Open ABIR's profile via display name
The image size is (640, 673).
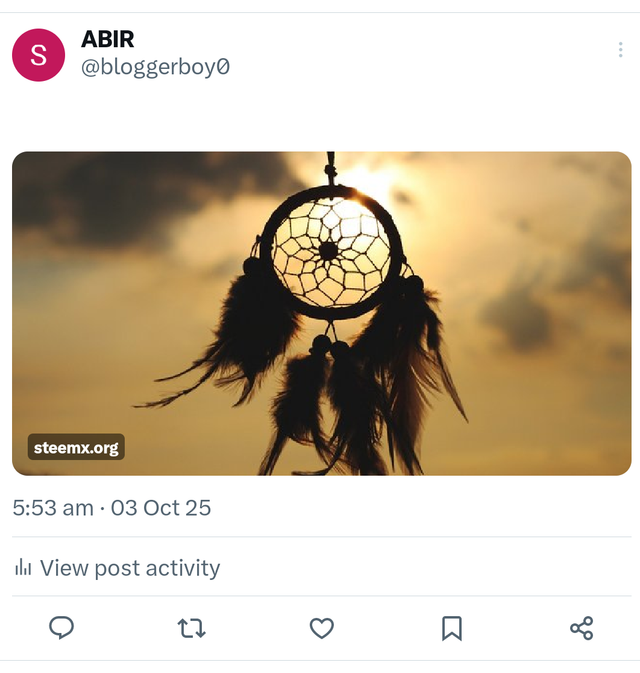pos(107,39)
